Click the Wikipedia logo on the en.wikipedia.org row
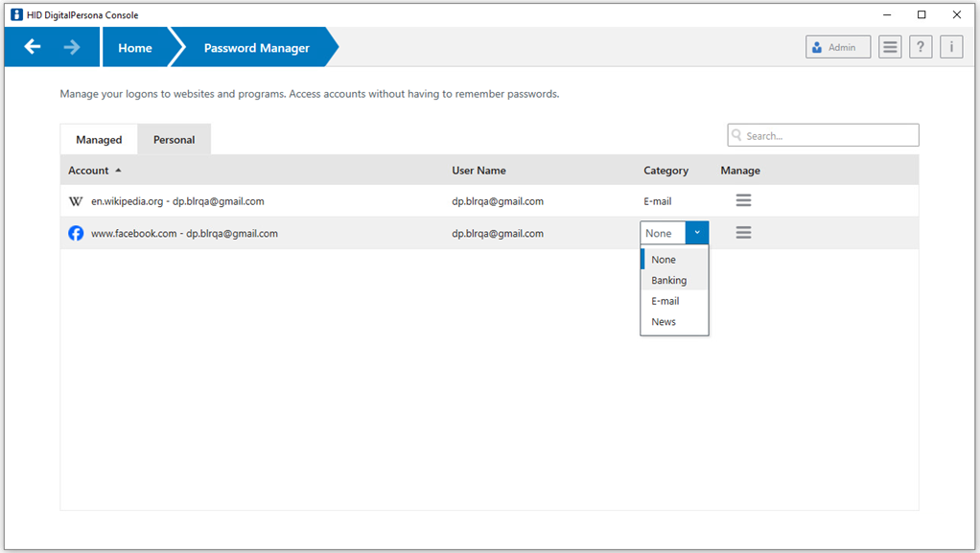The width and height of the screenshot is (980, 553). tap(75, 201)
